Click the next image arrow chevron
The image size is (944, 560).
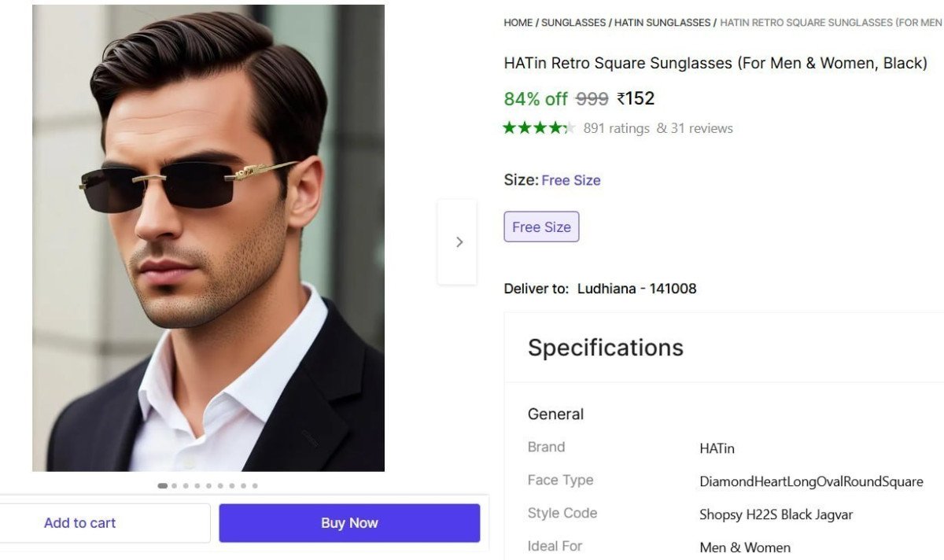coord(459,241)
